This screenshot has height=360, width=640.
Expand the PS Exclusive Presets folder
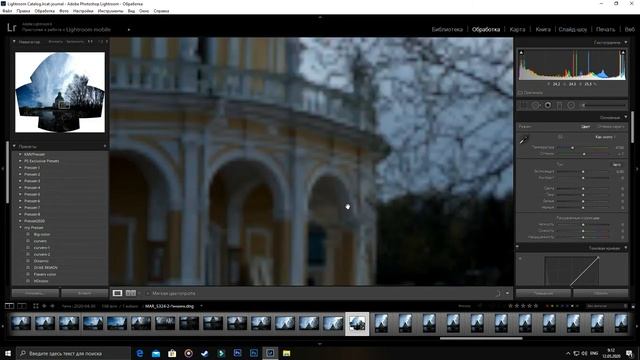click(20, 161)
